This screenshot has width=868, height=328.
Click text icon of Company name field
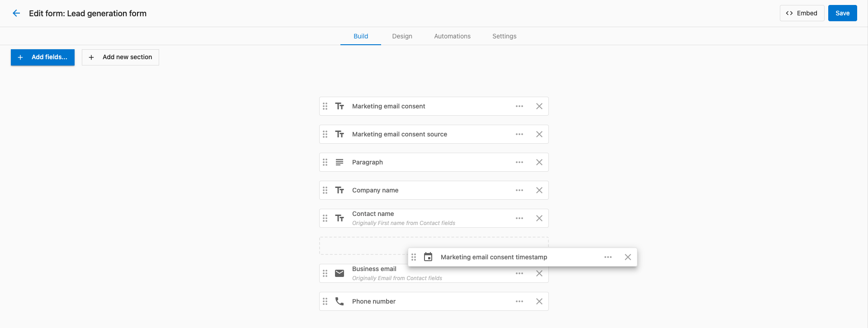tap(340, 190)
